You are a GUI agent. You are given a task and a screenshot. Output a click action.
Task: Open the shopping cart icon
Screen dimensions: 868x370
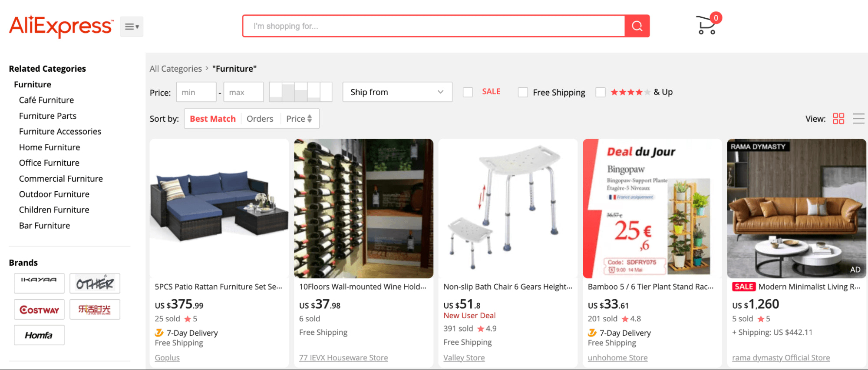click(706, 25)
